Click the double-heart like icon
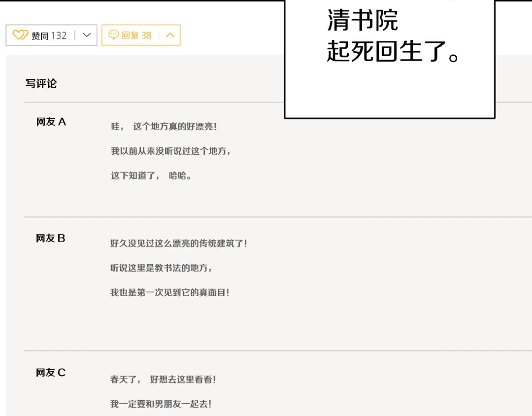Image resolution: width=532 pixels, height=416 pixels. [20, 35]
